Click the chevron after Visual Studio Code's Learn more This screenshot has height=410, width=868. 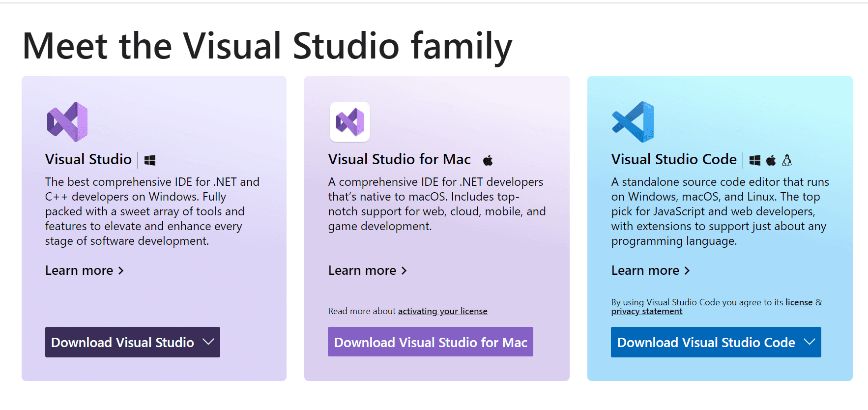coord(687,271)
